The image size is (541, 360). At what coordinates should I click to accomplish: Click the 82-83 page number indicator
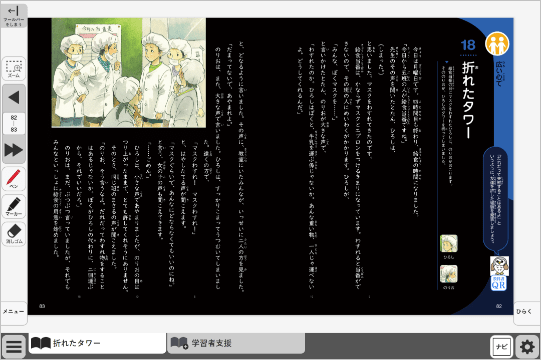14,124
